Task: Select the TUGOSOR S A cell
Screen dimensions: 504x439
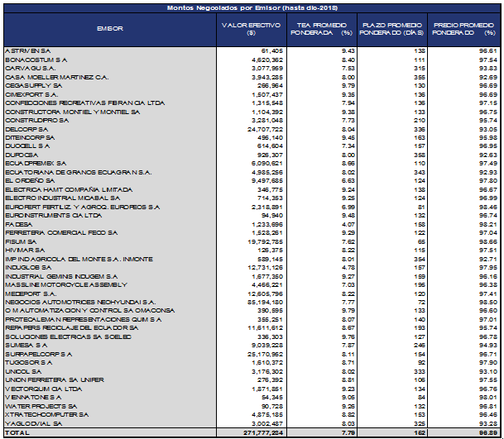Action: [x=29, y=363]
